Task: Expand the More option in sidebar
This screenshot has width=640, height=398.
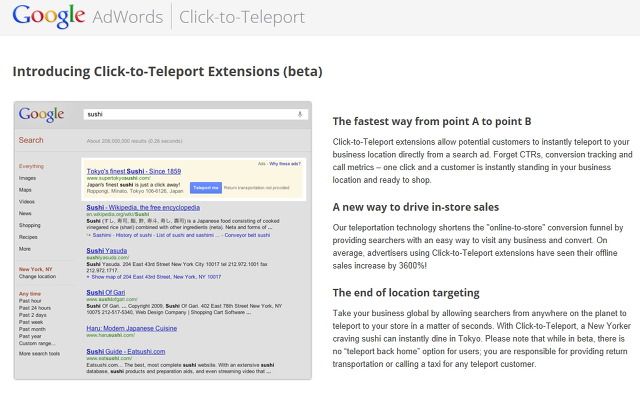Action: 24,249
